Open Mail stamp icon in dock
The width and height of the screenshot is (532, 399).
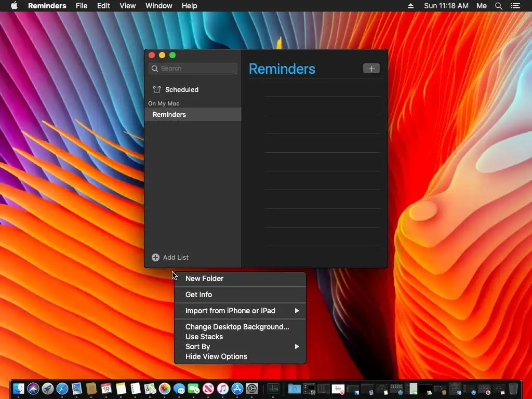tap(77, 389)
